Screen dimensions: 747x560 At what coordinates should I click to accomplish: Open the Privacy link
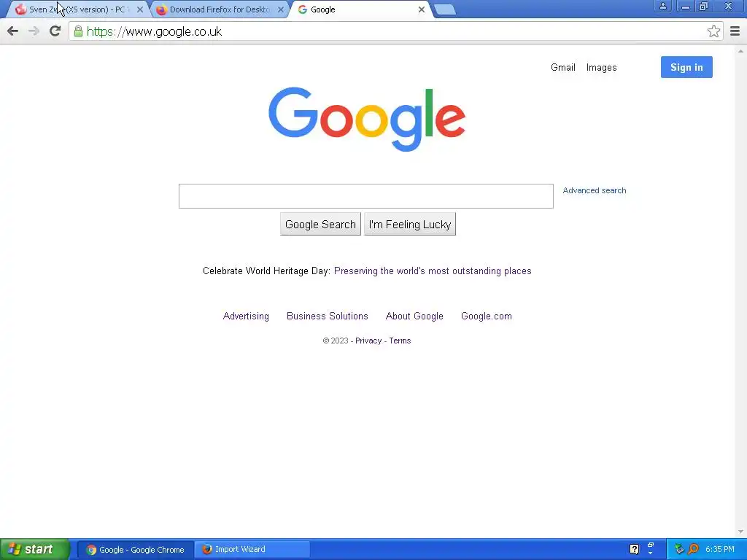pos(368,341)
